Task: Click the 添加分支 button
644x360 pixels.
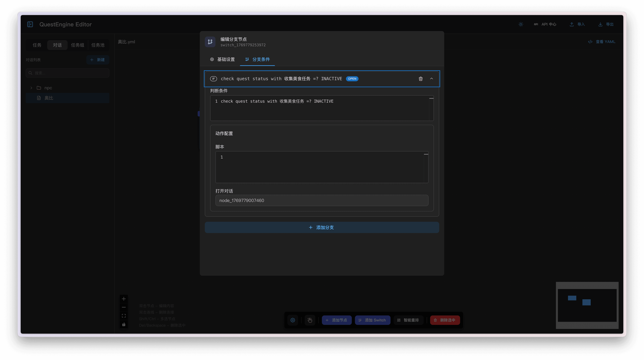Action: click(x=322, y=227)
